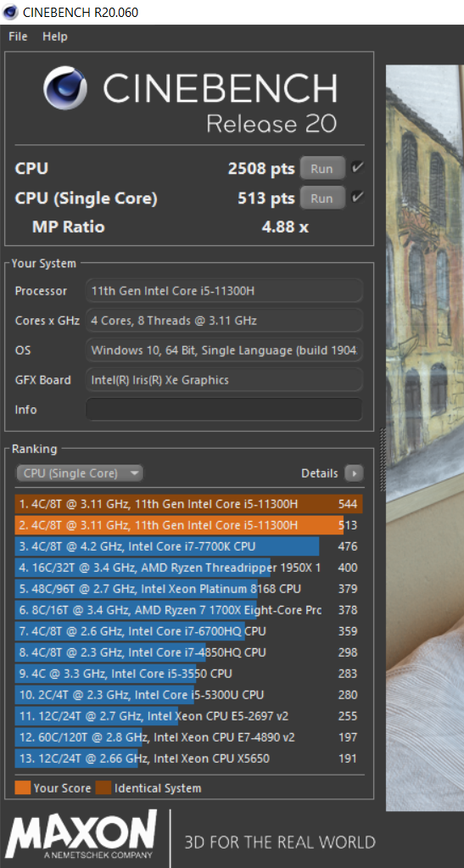Run the multi-core CPU benchmark
This screenshot has height=868, width=464.
point(322,168)
